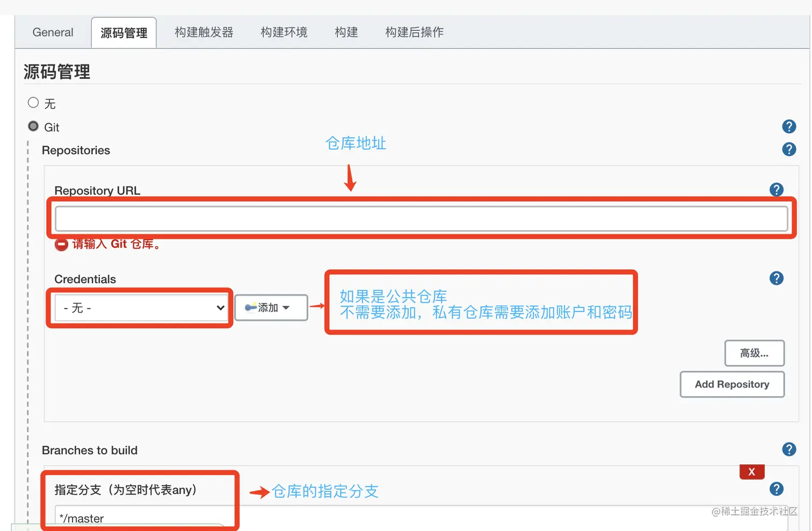Open the Credentials dropdown showing - 无 -
Screen dimensions: 812x531
pyautogui.click(x=141, y=308)
